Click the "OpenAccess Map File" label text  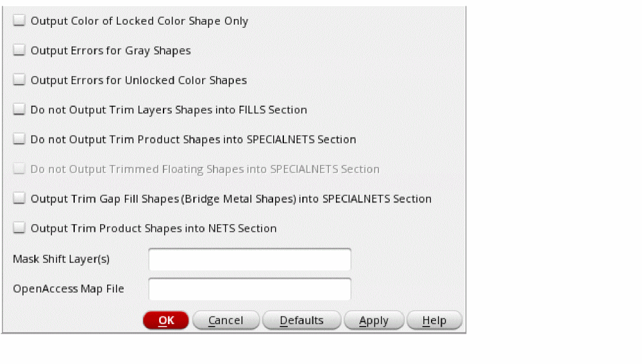(x=68, y=289)
